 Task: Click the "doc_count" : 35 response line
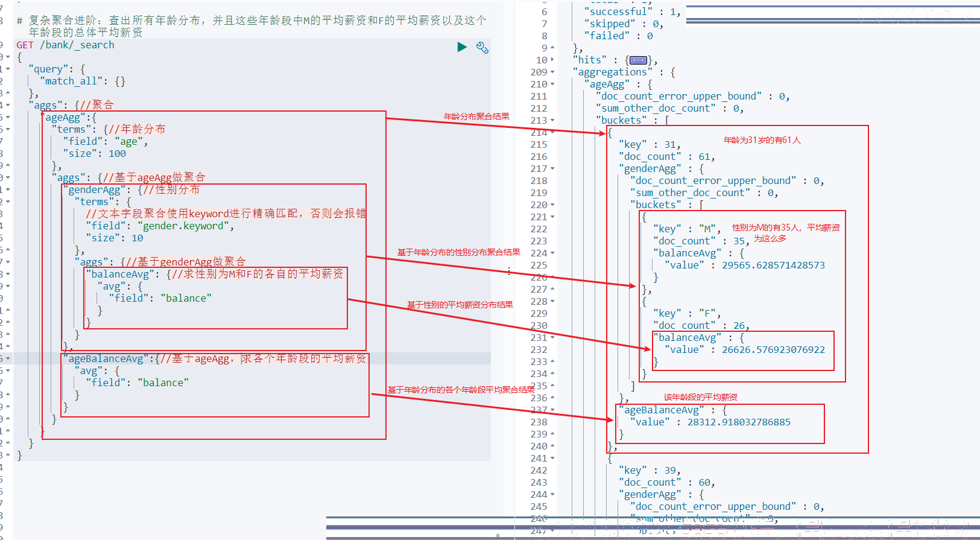(701, 241)
